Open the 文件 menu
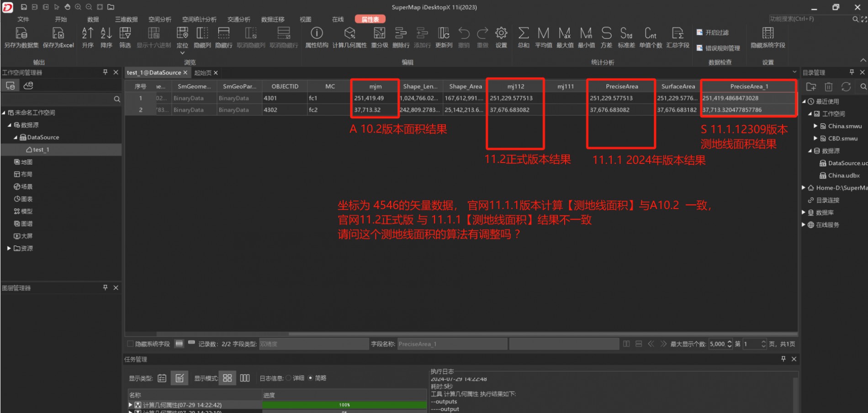This screenshot has width=868, height=413. click(x=23, y=19)
